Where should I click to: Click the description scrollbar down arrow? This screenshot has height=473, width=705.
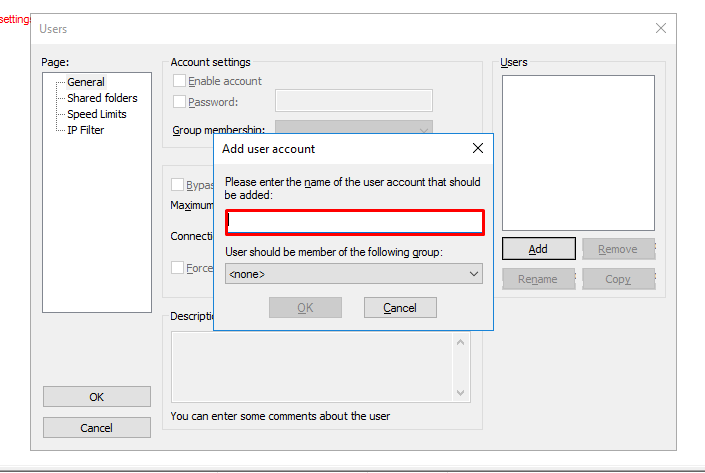click(462, 393)
